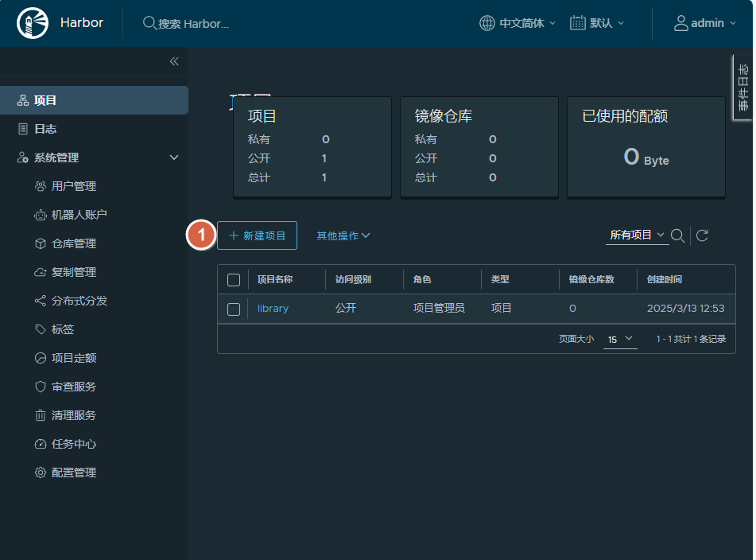Open the library project link
Image resolution: width=756 pixels, height=560 pixels.
click(x=273, y=308)
